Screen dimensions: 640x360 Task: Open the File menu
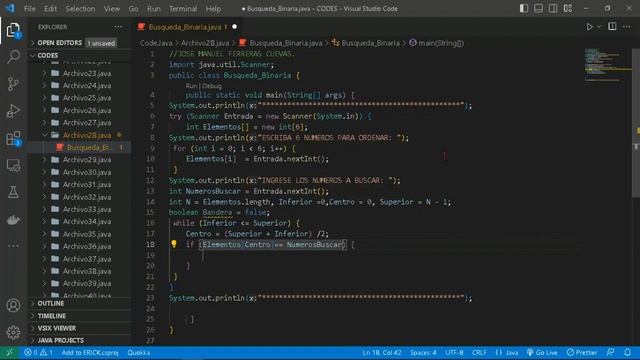click(x=29, y=9)
